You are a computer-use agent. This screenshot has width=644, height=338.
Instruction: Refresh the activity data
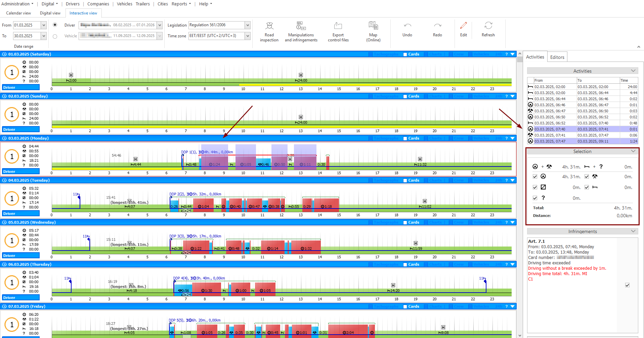[x=488, y=30]
